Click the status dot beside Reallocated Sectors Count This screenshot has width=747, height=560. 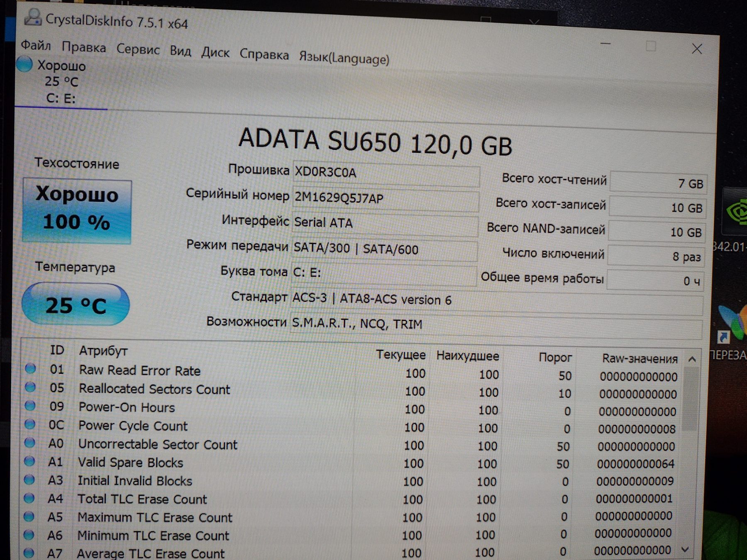30,387
